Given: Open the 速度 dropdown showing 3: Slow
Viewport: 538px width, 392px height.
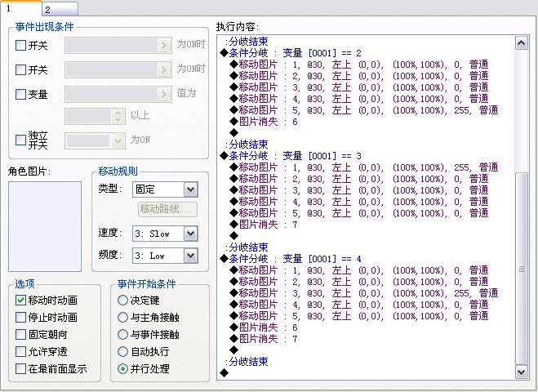Looking at the screenshot, I should click(x=165, y=234).
